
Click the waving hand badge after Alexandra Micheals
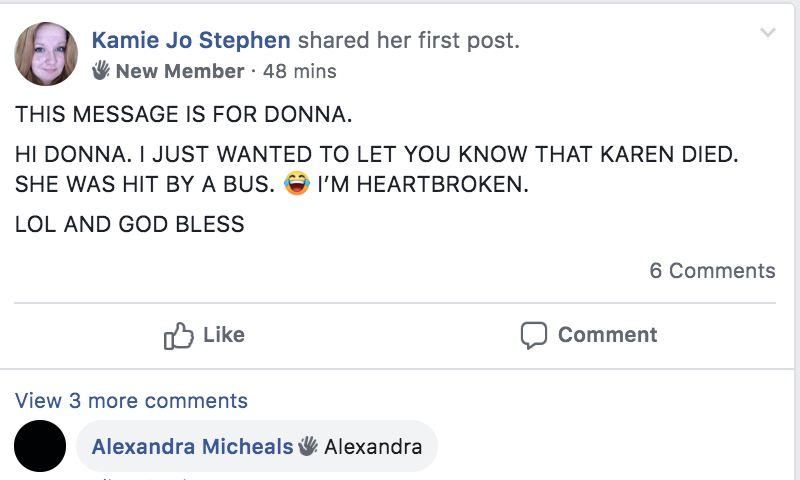pyautogui.click(x=308, y=446)
